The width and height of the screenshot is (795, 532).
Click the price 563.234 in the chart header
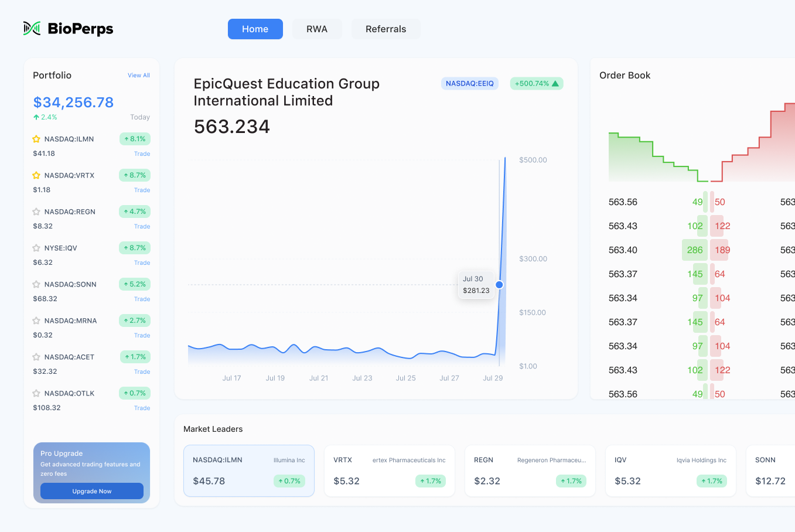click(x=232, y=127)
